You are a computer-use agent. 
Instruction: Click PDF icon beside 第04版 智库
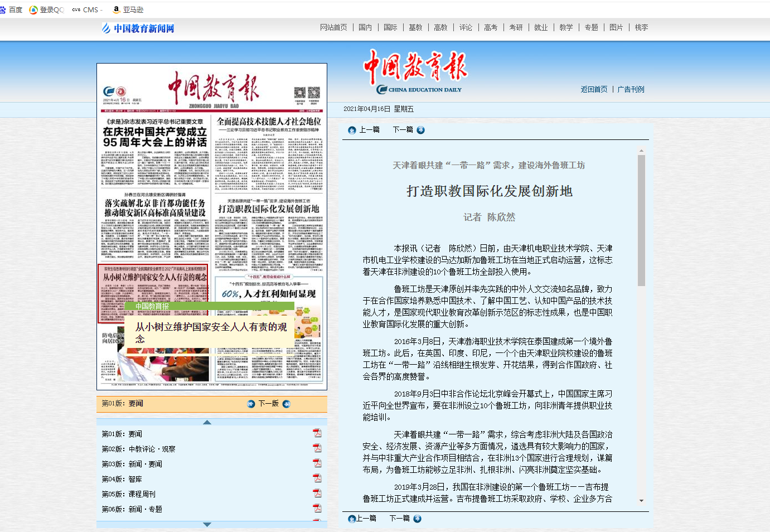(x=317, y=478)
